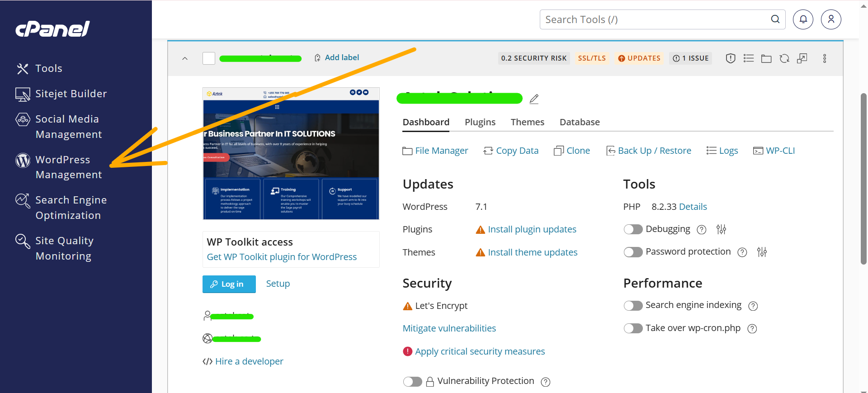Image resolution: width=868 pixels, height=393 pixels.
Task: Click Install theme updates
Action: pos(533,252)
